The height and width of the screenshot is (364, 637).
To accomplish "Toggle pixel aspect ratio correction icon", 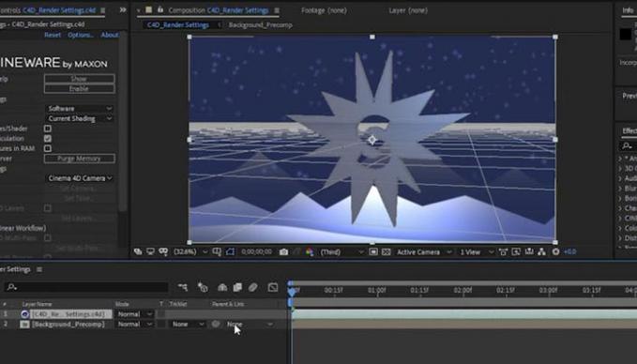I will [x=503, y=251].
